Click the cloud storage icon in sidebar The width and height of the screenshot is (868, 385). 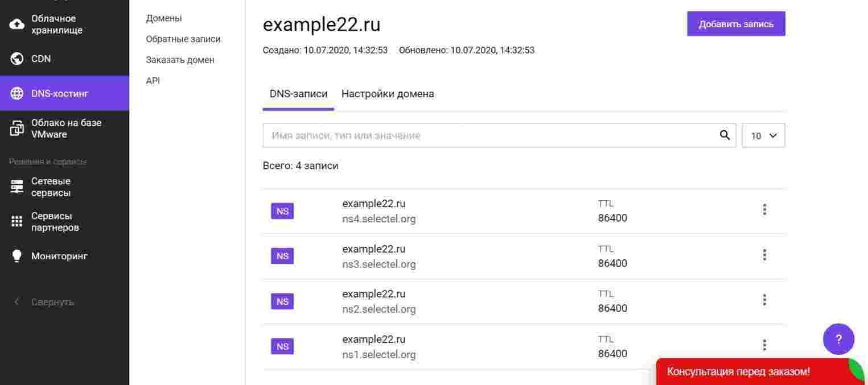(17, 24)
